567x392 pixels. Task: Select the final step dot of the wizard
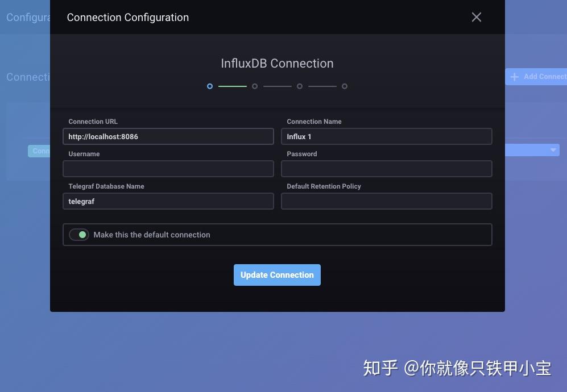345,86
